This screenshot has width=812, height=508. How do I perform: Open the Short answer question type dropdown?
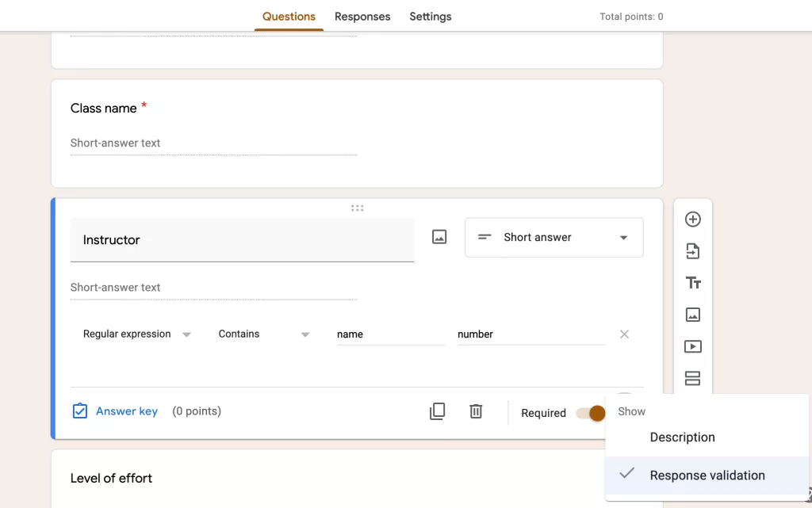(553, 238)
